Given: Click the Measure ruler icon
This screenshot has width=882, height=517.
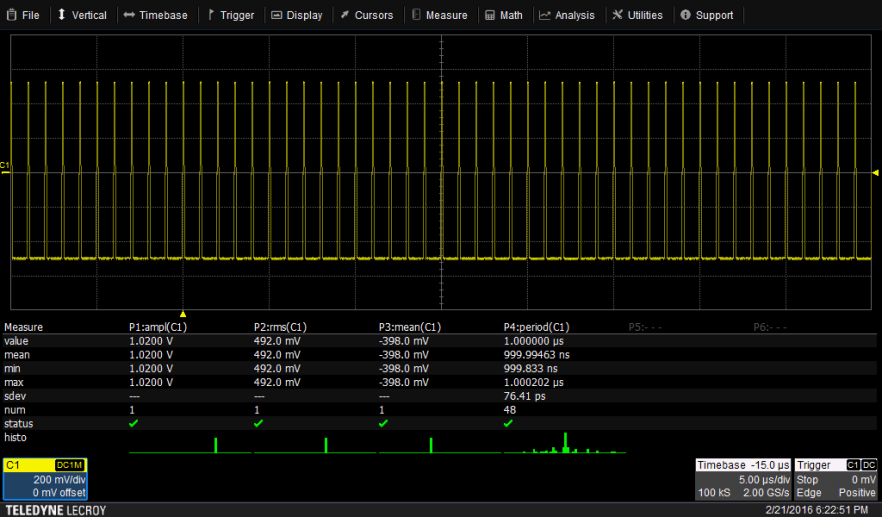Looking at the screenshot, I should 416,15.
